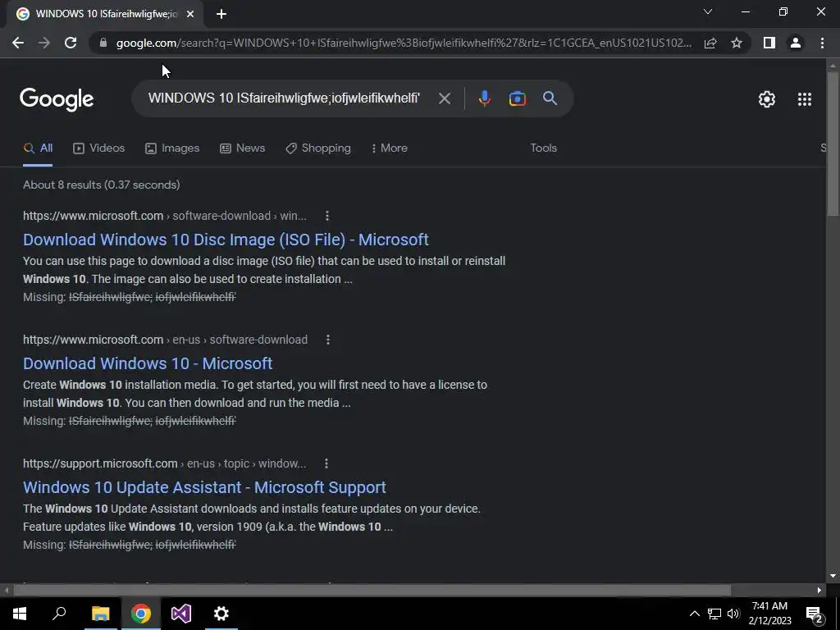Click the scroll right arrow
This screenshot has height=630, width=840.
click(x=819, y=591)
